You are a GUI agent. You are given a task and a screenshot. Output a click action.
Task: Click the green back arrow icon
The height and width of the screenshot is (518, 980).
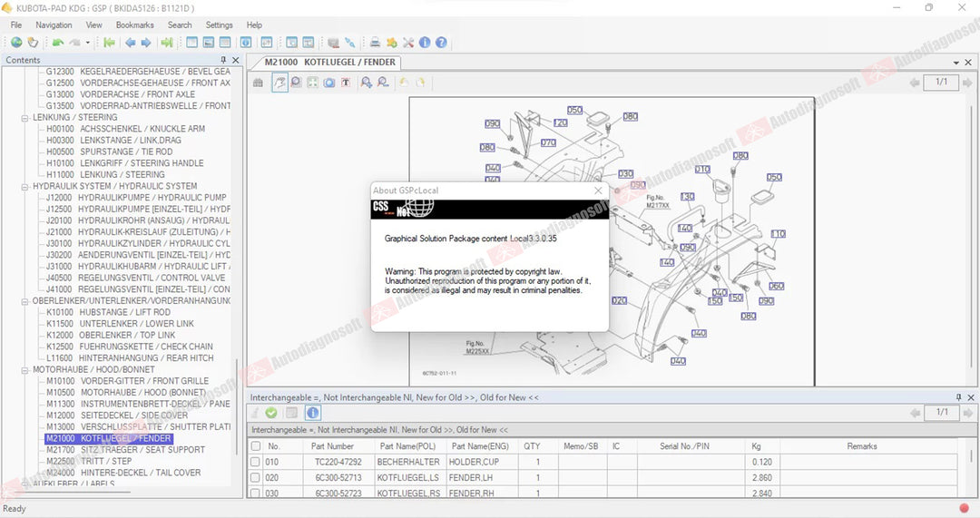pyautogui.click(x=58, y=43)
